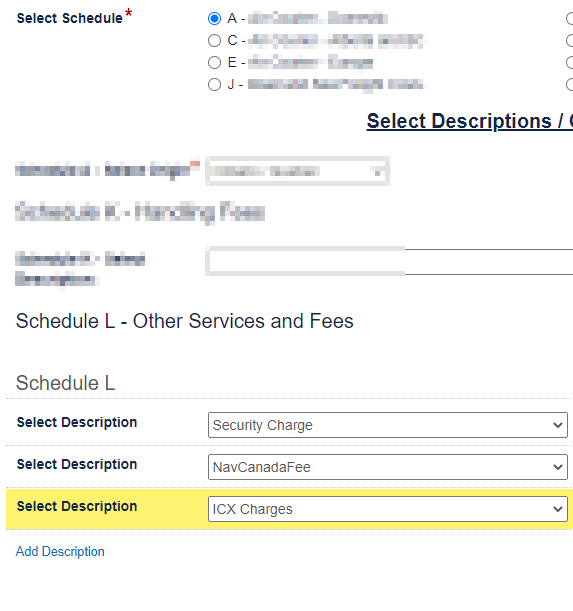Click the Schedule L section heading
The width and height of the screenshot is (573, 611).
(65, 383)
